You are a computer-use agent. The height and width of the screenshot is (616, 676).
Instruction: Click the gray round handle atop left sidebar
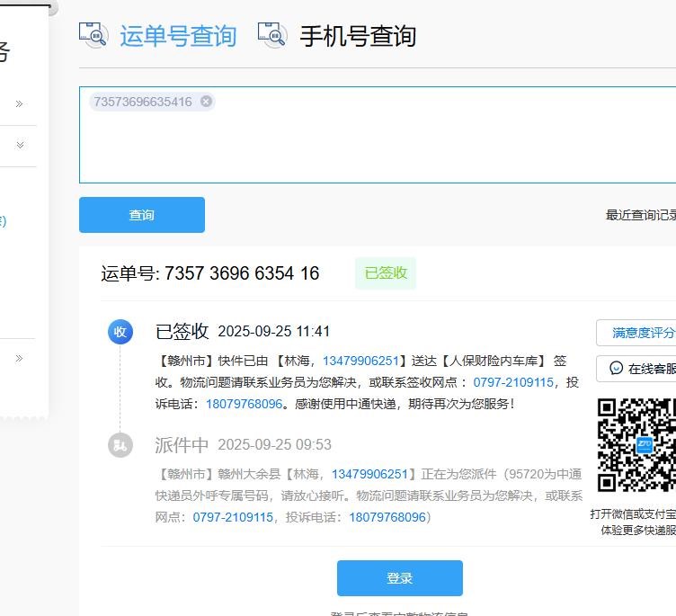[50, 7]
